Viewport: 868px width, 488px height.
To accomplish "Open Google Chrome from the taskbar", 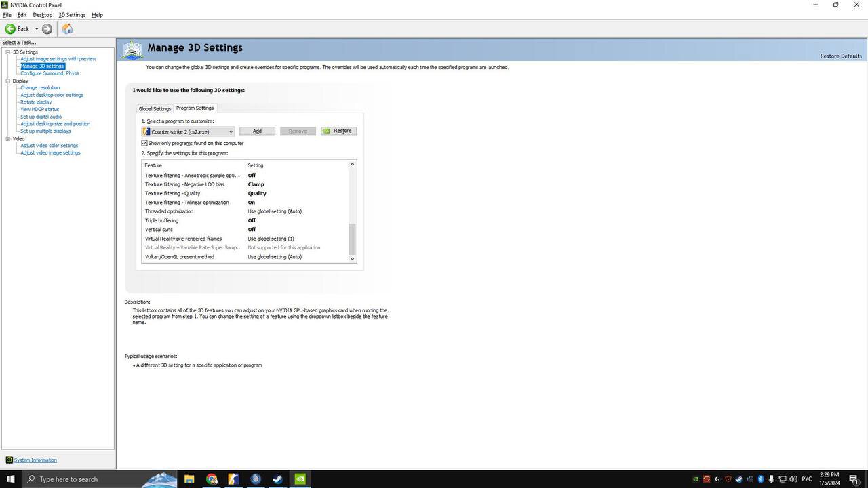I will (212, 479).
